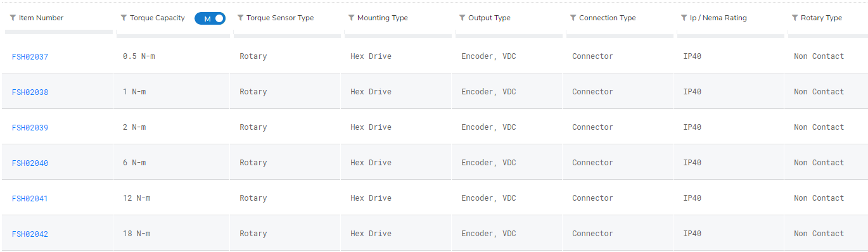Image resolution: width=868 pixels, height=252 pixels.
Task: Sort by Mounting Type column header
Action: pos(382,18)
